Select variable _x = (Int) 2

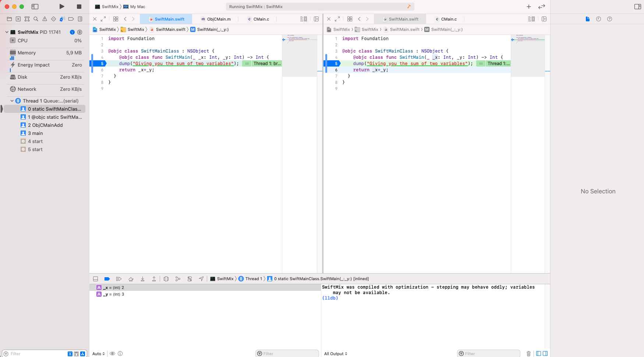[x=205, y=288]
